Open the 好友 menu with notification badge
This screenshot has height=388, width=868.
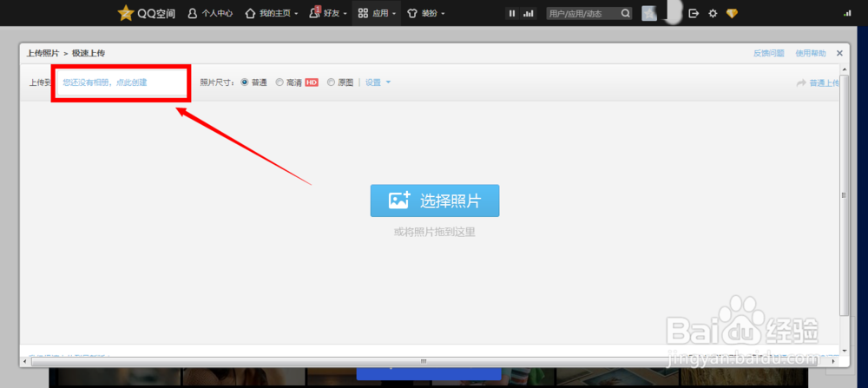point(328,13)
